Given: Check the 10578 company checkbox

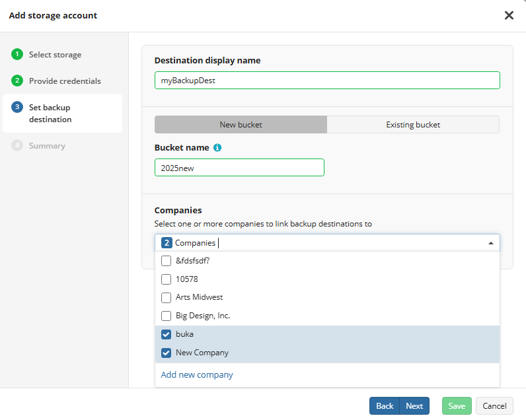Looking at the screenshot, I should (166, 279).
